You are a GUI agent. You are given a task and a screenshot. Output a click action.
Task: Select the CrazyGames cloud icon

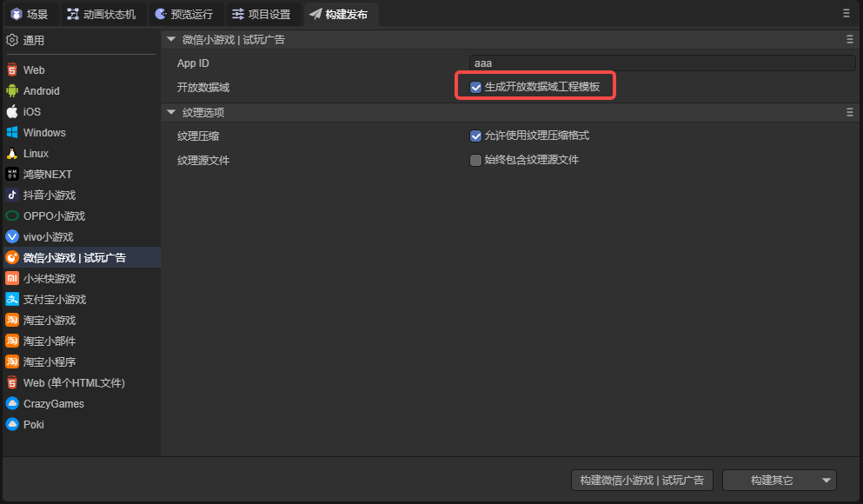12,404
